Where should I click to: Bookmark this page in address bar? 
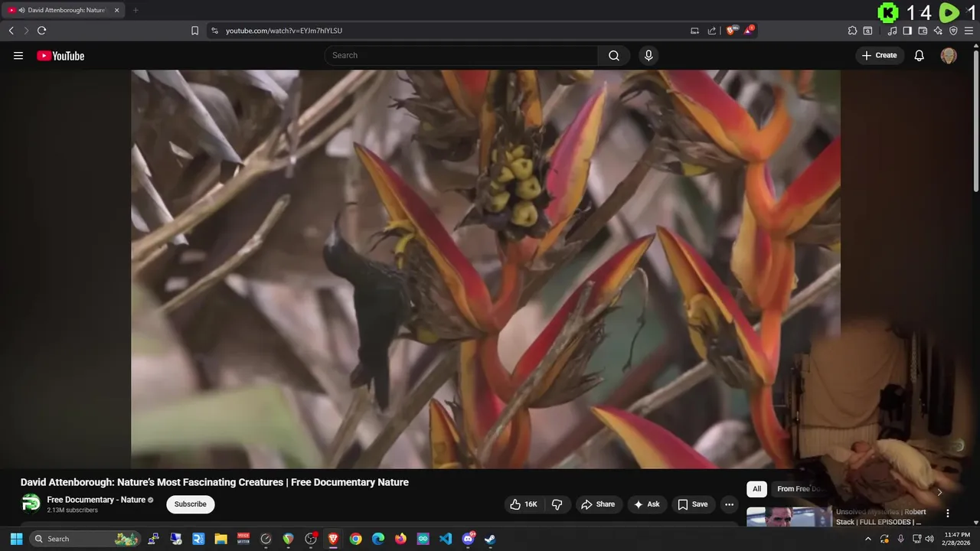coord(194,31)
